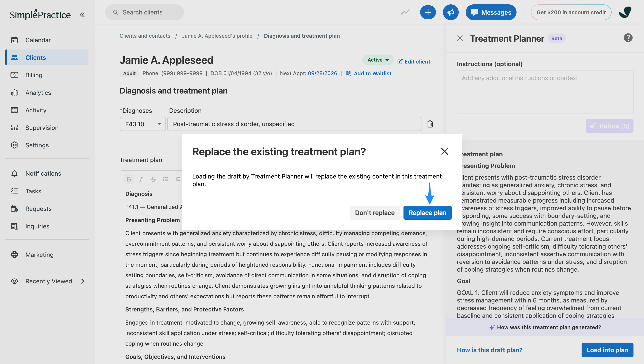Open Messages
Image resolution: width=644 pixels, height=364 pixels.
coord(491,12)
